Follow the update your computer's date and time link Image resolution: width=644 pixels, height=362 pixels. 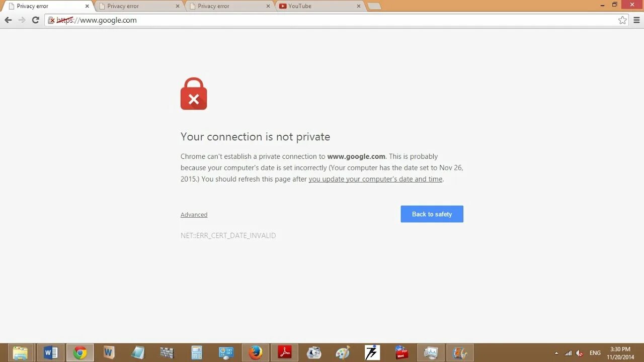tap(375, 179)
